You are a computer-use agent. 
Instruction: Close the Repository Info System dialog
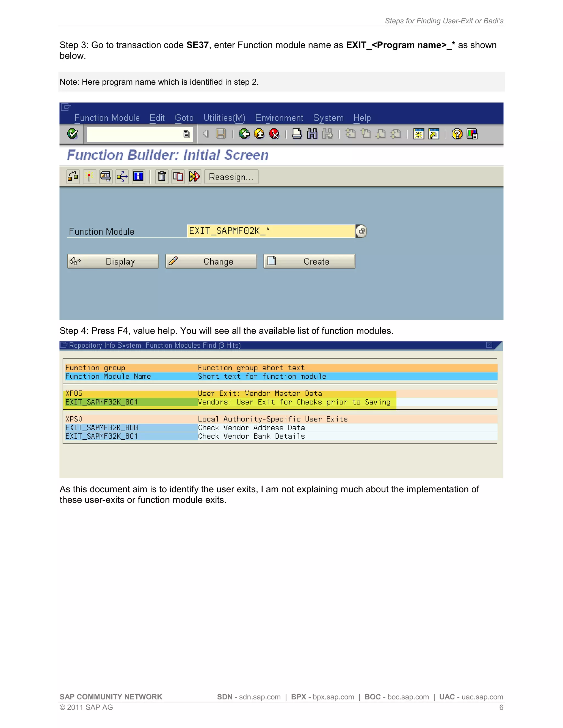pos(489,345)
